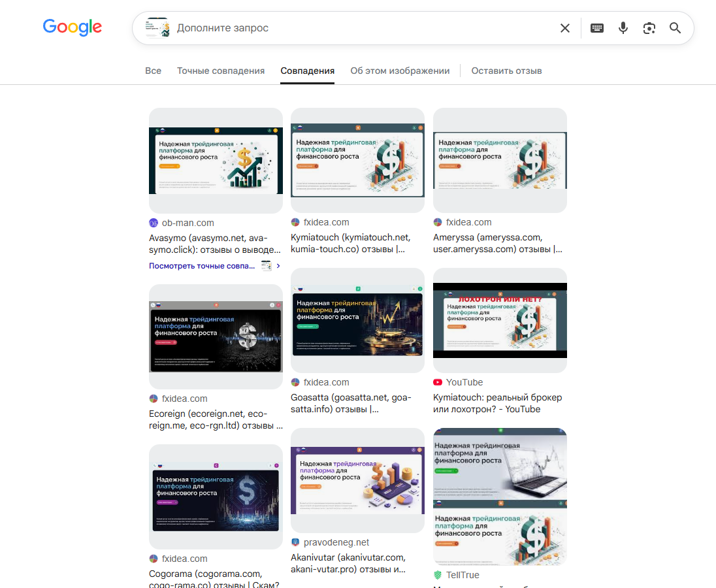The width and height of the screenshot is (716, 588).
Task: Click the magnifier search button
Action: [x=675, y=28]
